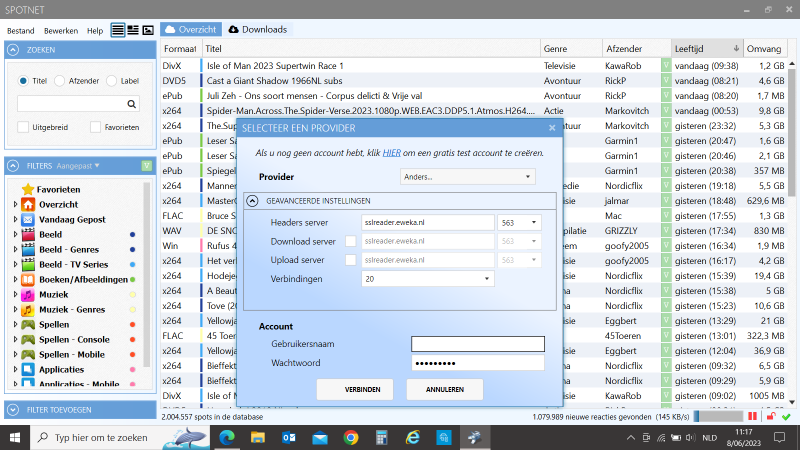Switch to the image thumbnail view icon
Screen dimensions: 800x450
tap(147, 30)
